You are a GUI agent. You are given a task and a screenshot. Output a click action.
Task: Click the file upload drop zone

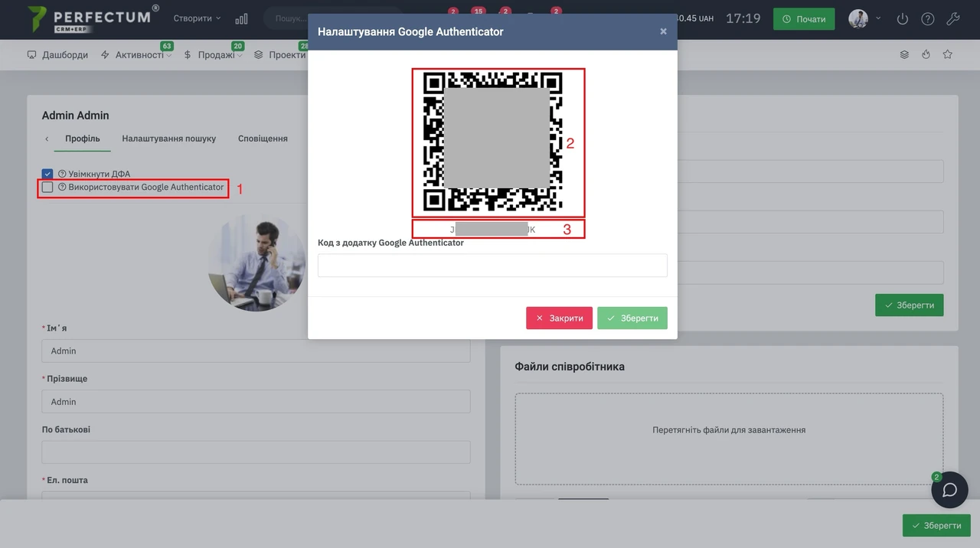click(x=729, y=439)
